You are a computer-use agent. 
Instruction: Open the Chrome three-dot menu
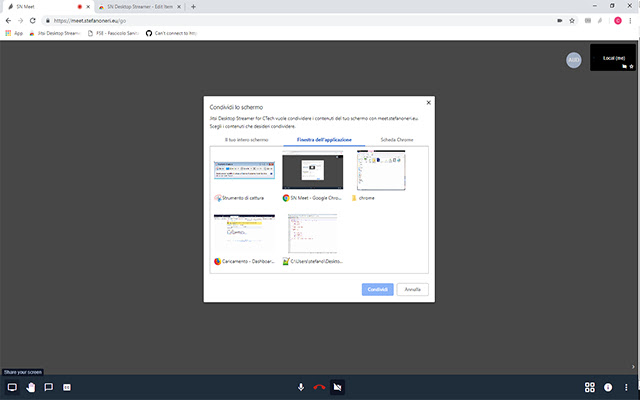click(631, 20)
